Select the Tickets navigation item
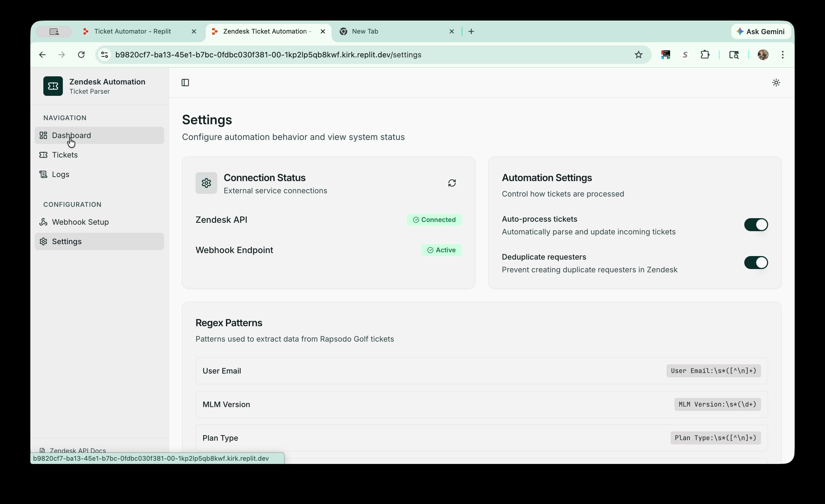The height and width of the screenshot is (504, 825). pos(64,155)
